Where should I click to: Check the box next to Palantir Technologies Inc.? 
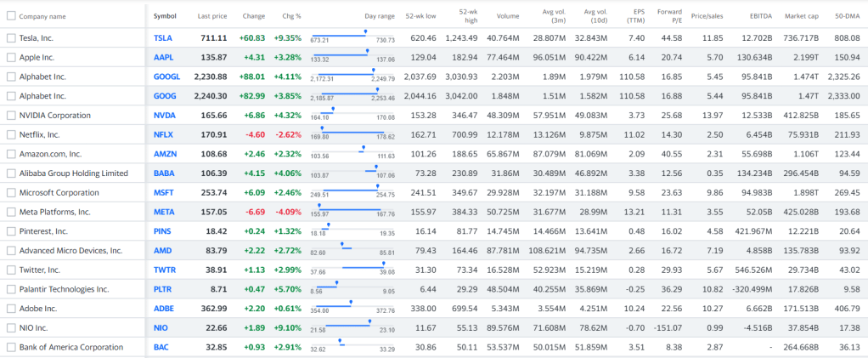[11, 289]
